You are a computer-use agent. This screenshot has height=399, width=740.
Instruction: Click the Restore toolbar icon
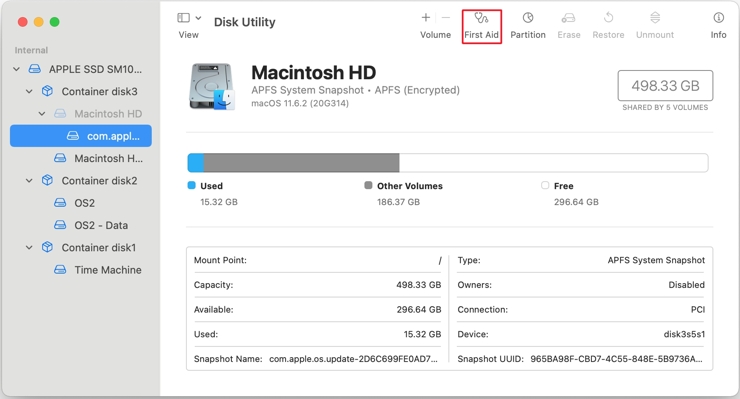[x=608, y=18]
